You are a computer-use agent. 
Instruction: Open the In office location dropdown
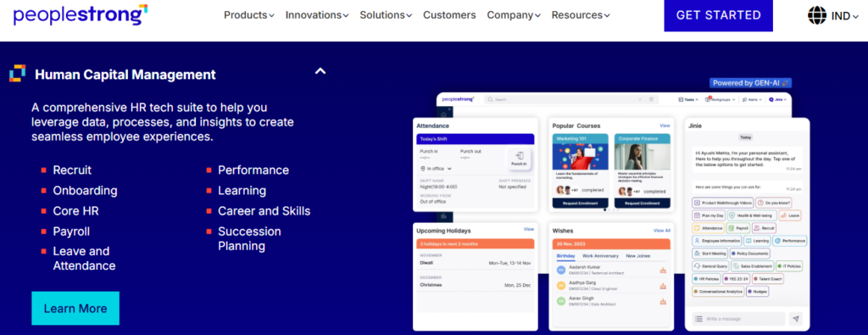[x=437, y=168]
